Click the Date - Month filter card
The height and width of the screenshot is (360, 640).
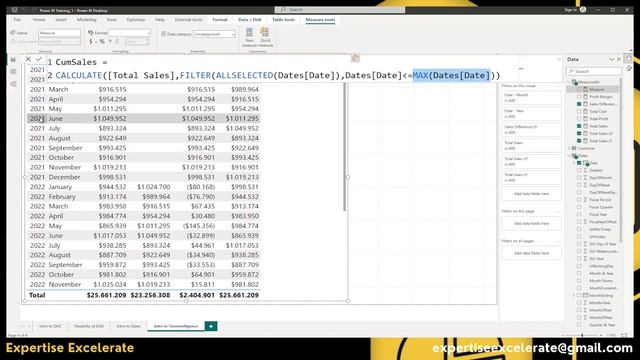tap(531, 98)
